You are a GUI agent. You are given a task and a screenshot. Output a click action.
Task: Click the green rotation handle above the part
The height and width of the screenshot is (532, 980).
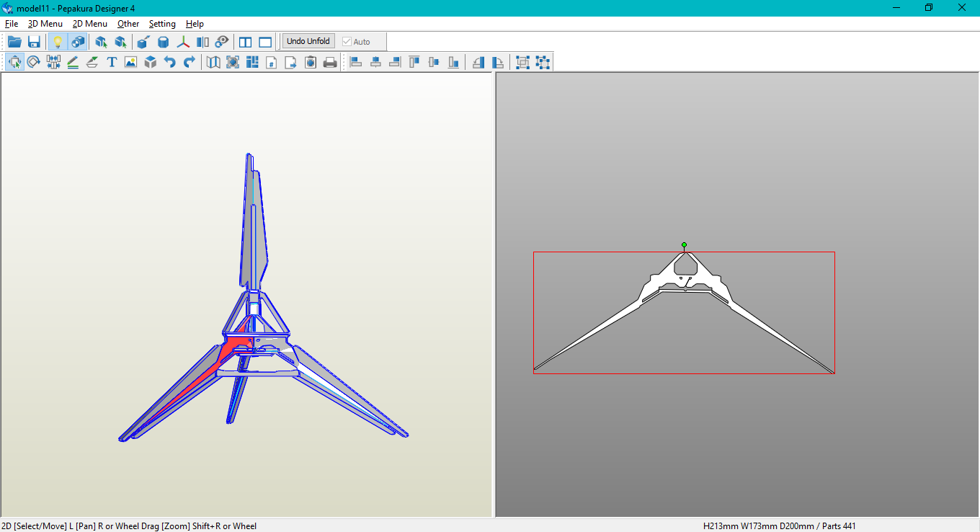pos(684,245)
